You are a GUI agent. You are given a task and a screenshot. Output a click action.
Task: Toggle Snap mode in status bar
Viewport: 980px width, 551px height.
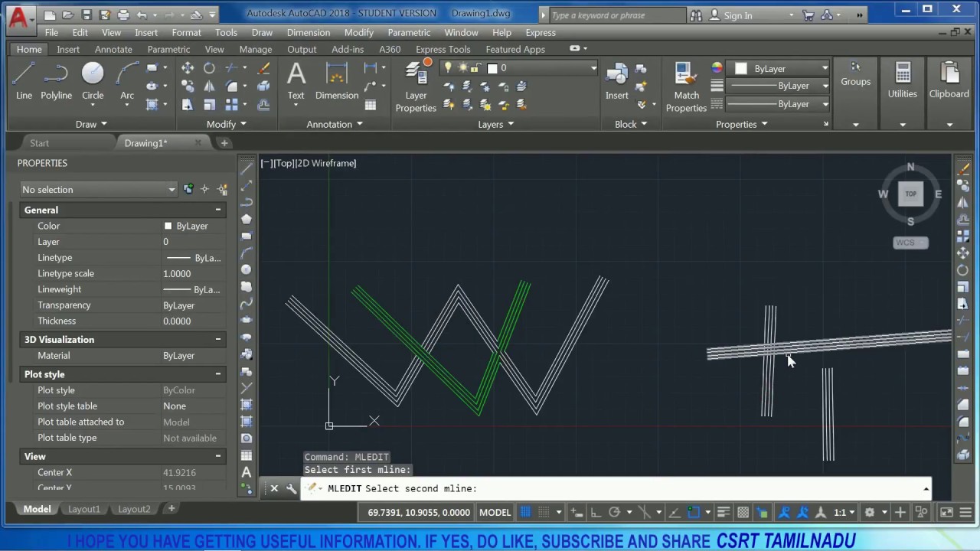point(544,512)
